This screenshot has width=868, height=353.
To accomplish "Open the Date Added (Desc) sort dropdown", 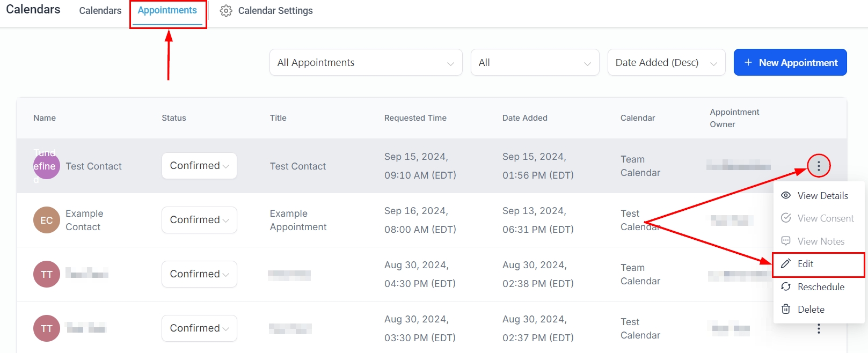I will point(666,63).
